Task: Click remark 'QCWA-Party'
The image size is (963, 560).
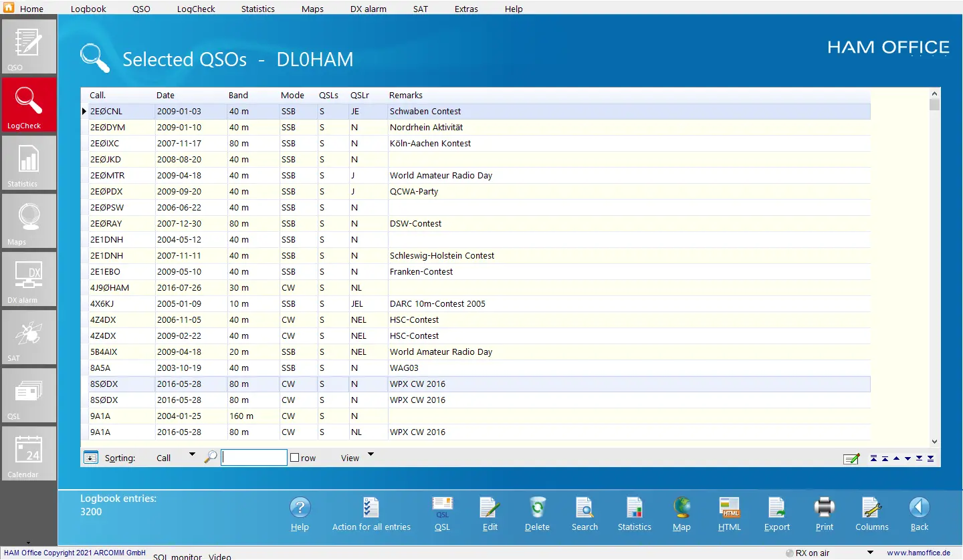Action: [414, 192]
